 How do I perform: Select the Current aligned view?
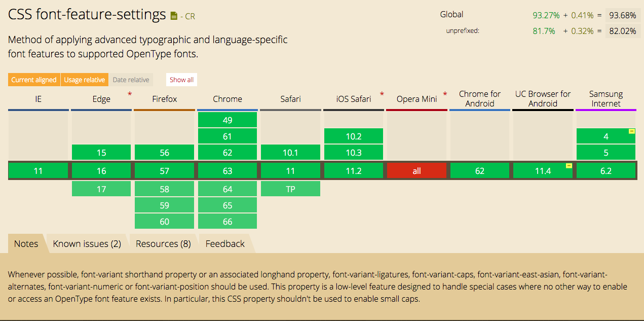tap(34, 80)
